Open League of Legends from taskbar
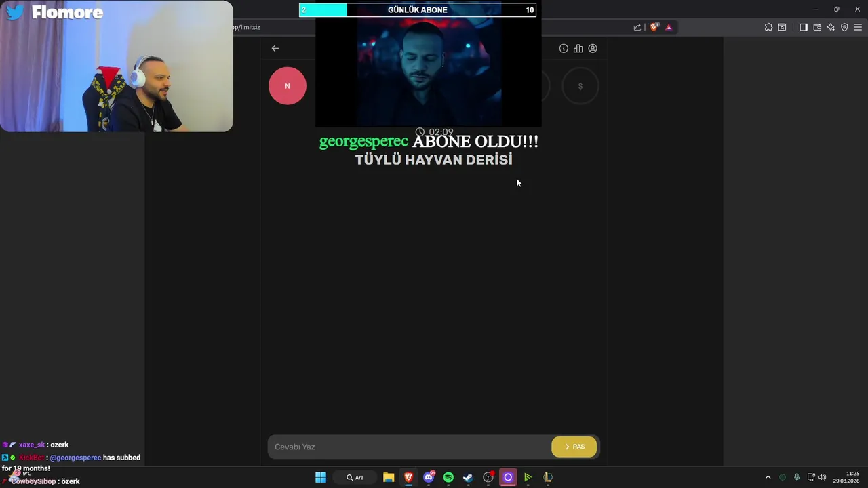868x488 pixels. [547, 477]
